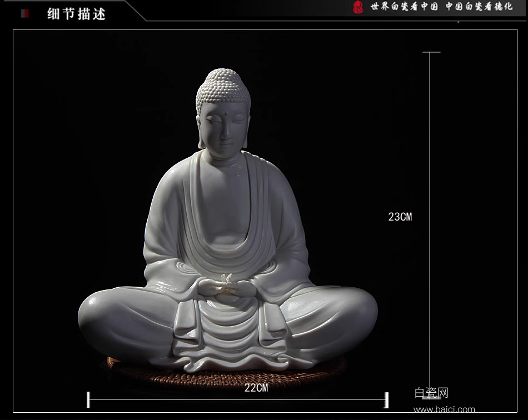This screenshot has width=528, height=420.
Task: Click the 世界白瓷看中国 中国白瓷看德化 slogan
Action: [x=441, y=7]
